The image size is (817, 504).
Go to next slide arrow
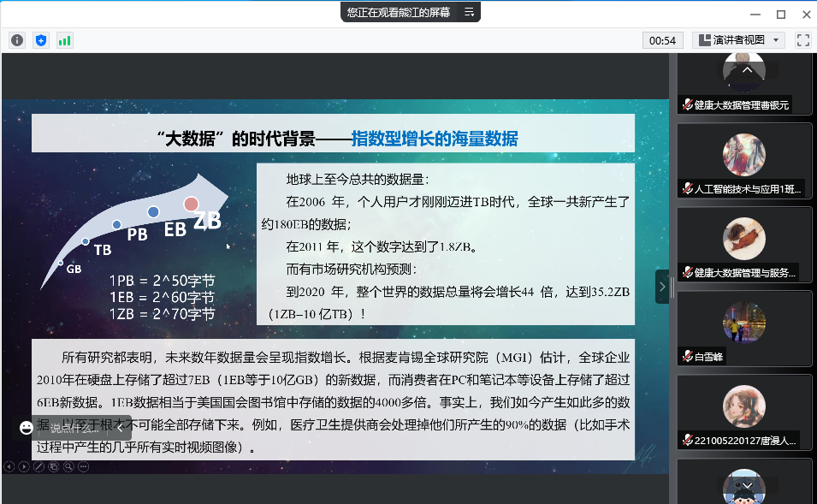click(24, 466)
